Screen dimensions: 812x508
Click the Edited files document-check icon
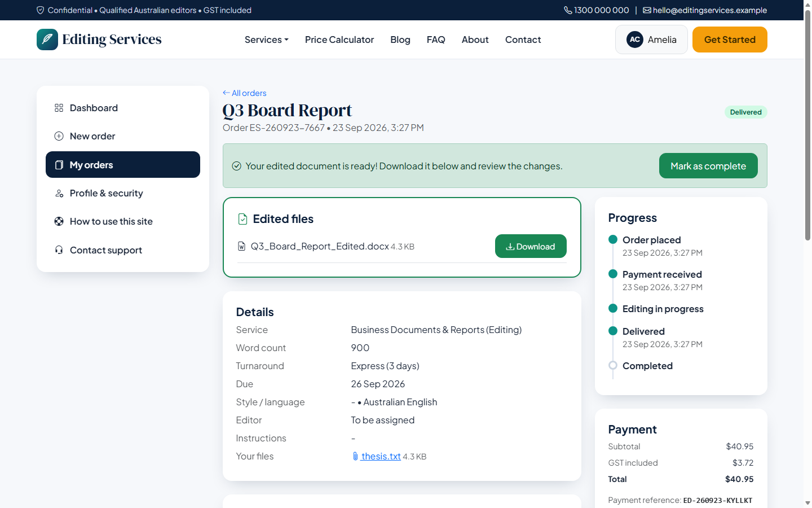[242, 219]
